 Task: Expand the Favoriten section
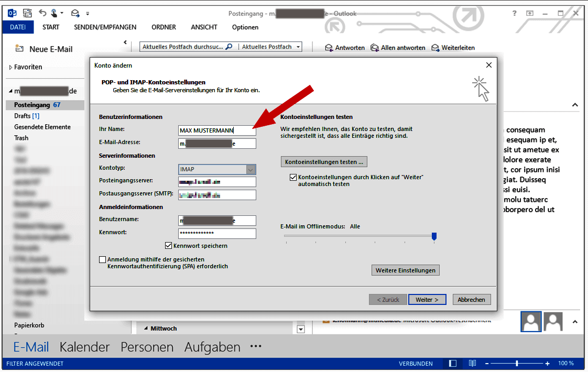[10, 67]
